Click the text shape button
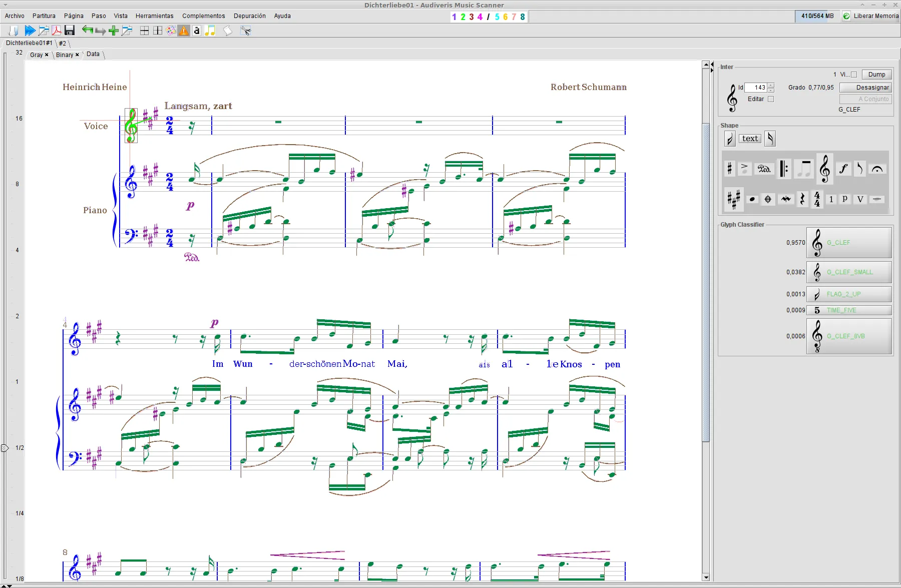Viewport: 901px width, 588px height. click(750, 139)
